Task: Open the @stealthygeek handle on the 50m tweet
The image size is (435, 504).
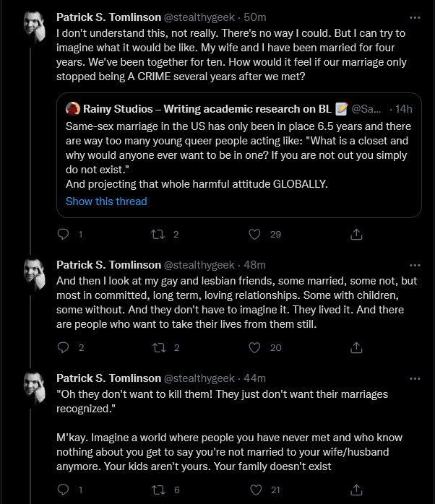Action: [x=199, y=17]
